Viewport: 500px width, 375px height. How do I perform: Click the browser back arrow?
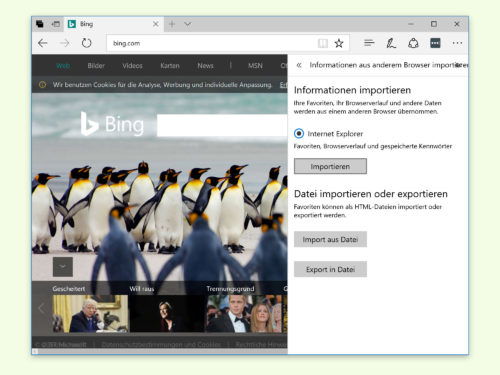[x=43, y=43]
